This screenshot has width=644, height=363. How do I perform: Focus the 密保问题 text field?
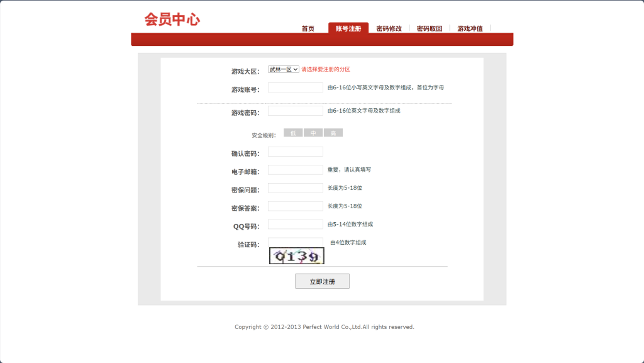click(295, 188)
